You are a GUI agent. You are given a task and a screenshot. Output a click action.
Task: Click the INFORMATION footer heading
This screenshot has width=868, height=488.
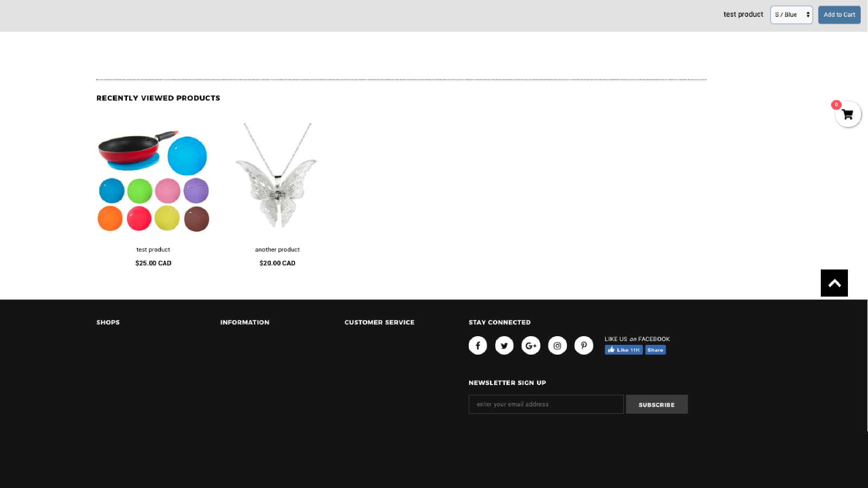pos(245,322)
